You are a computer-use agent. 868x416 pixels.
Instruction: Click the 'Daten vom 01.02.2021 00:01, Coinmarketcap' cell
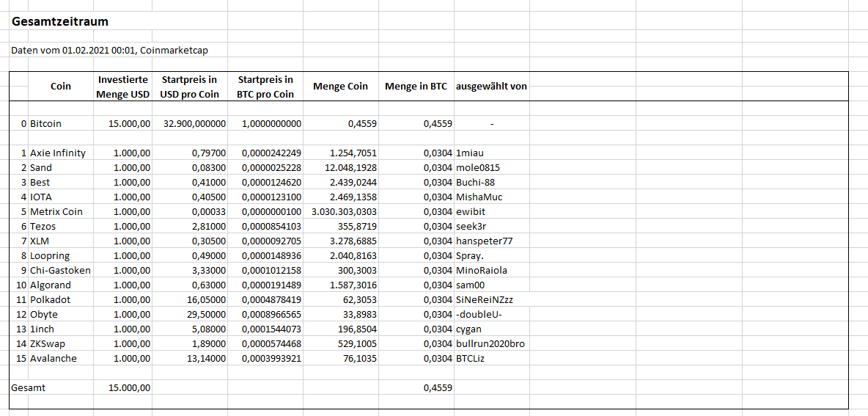tap(110, 50)
